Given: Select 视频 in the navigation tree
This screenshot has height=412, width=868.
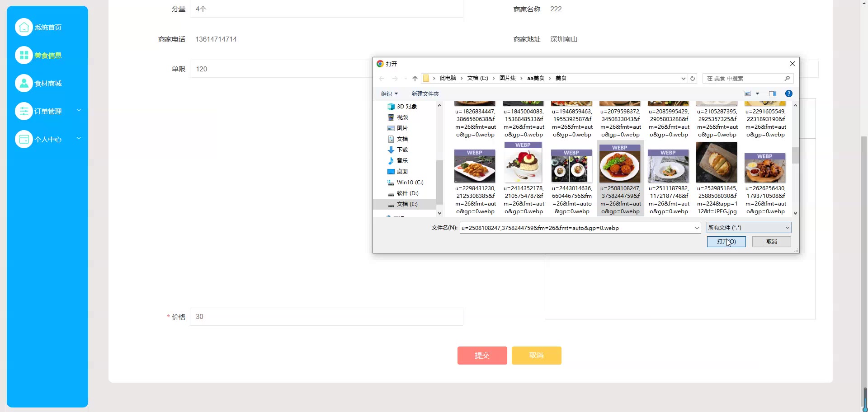Looking at the screenshot, I should click(x=398, y=117).
